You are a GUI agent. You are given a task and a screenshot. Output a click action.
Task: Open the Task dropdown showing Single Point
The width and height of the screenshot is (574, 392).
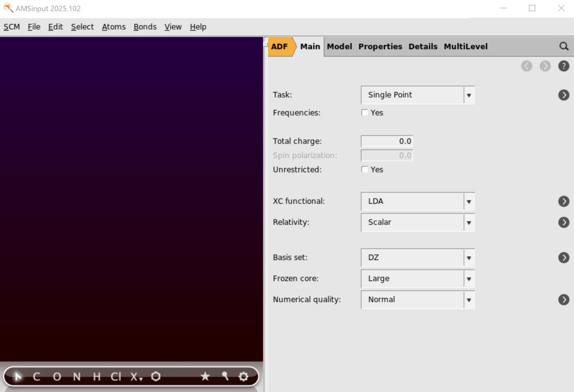[x=418, y=95]
